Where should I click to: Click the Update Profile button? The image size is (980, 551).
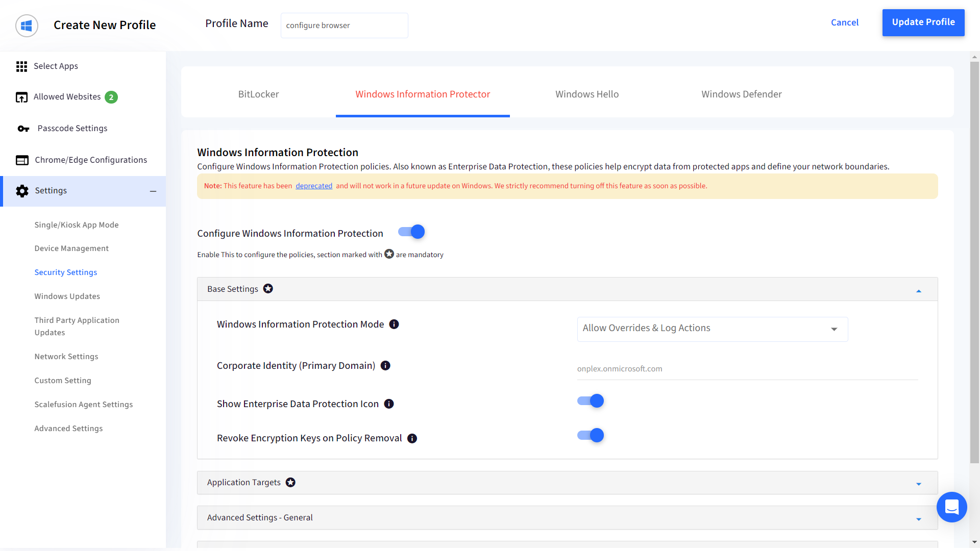pyautogui.click(x=923, y=22)
